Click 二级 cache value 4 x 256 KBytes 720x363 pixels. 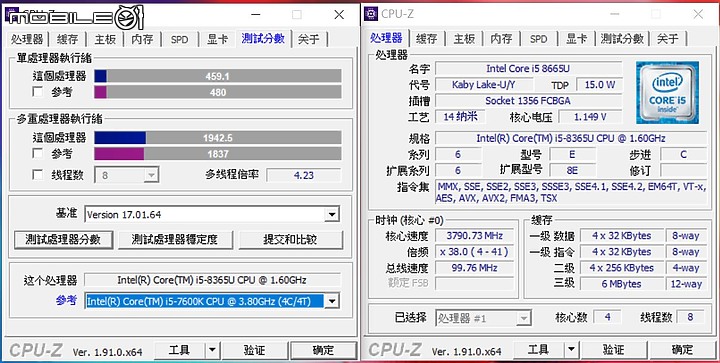(621, 268)
